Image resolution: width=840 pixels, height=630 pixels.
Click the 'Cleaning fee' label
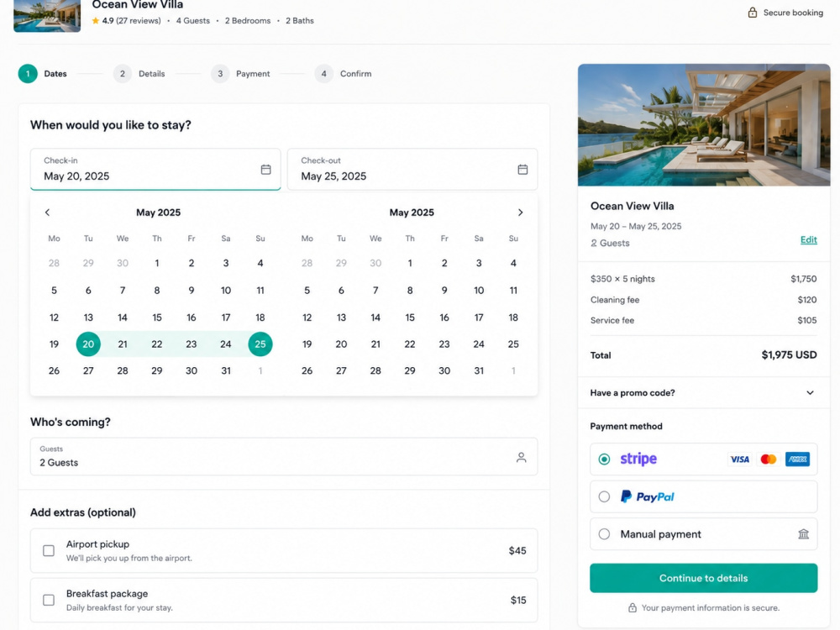coord(615,300)
